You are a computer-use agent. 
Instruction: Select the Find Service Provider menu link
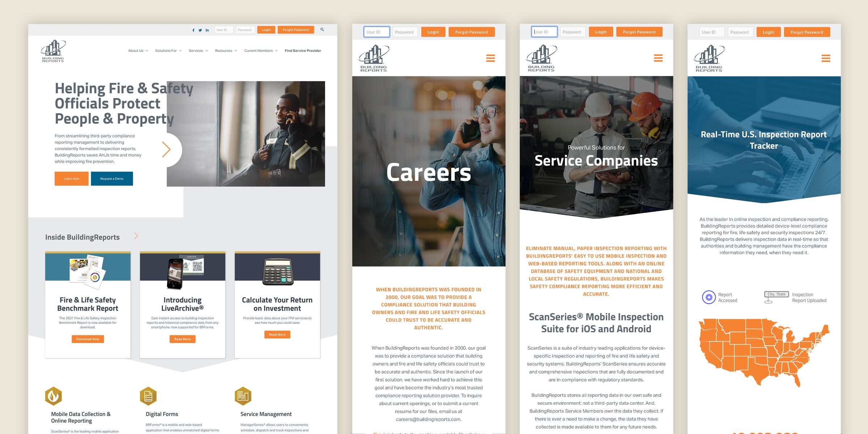[x=303, y=50]
